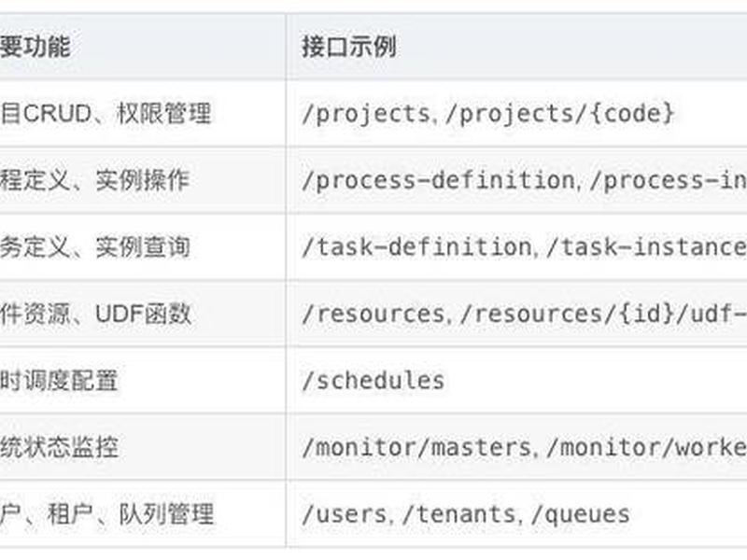This screenshot has height=560, width=747.
Task: Click the 程定义、实例操作 cell
Action: (x=95, y=180)
